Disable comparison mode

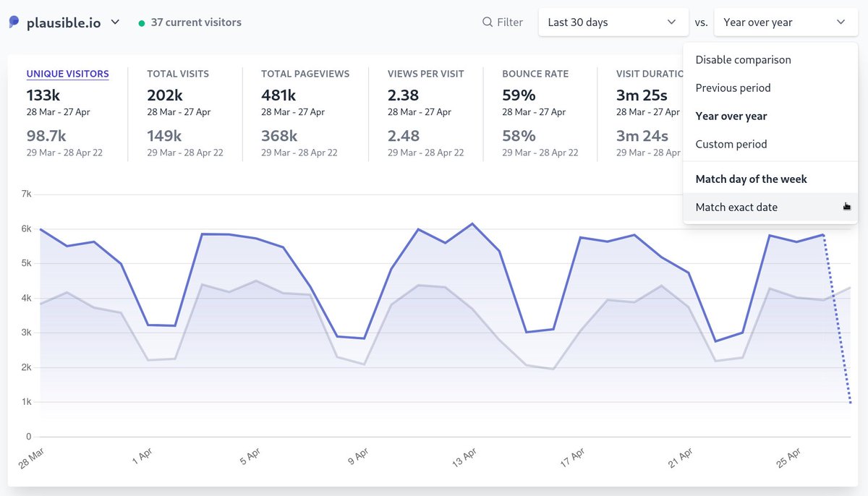(x=742, y=59)
